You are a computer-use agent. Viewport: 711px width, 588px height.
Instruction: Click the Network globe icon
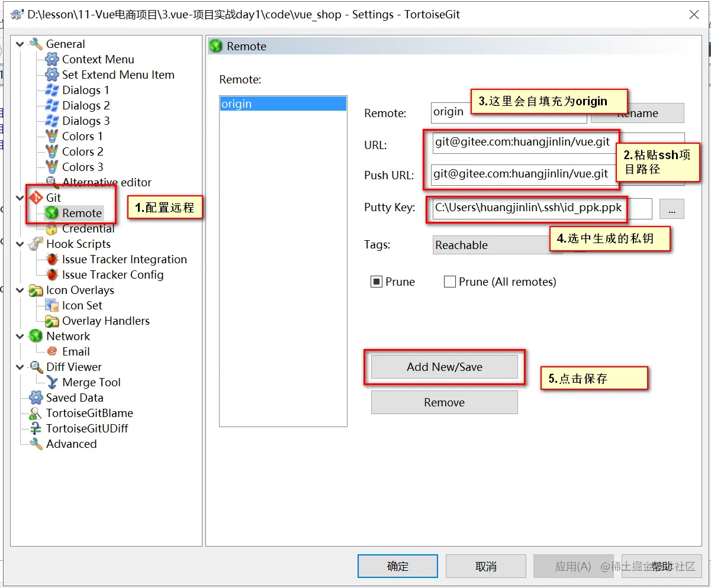tap(36, 336)
